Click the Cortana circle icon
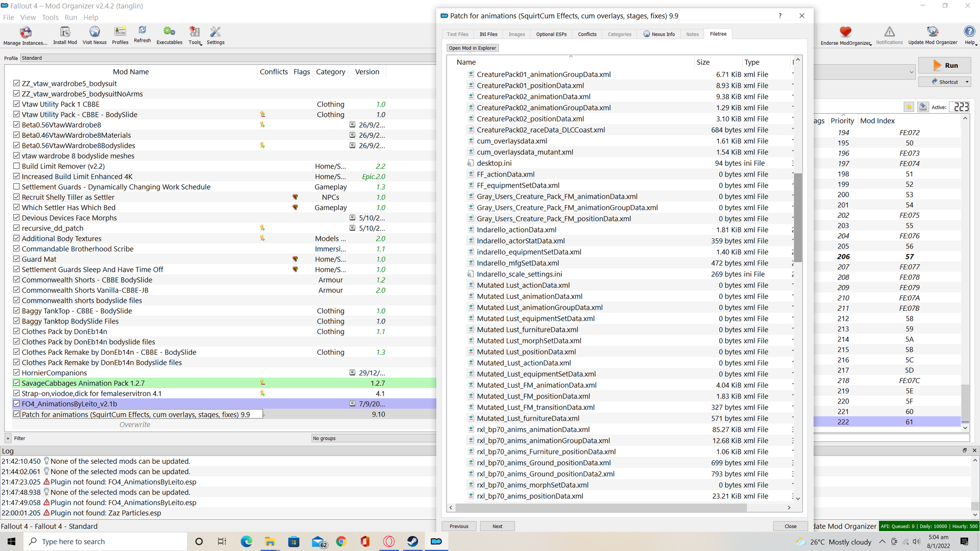The width and height of the screenshot is (980, 551). point(199,541)
